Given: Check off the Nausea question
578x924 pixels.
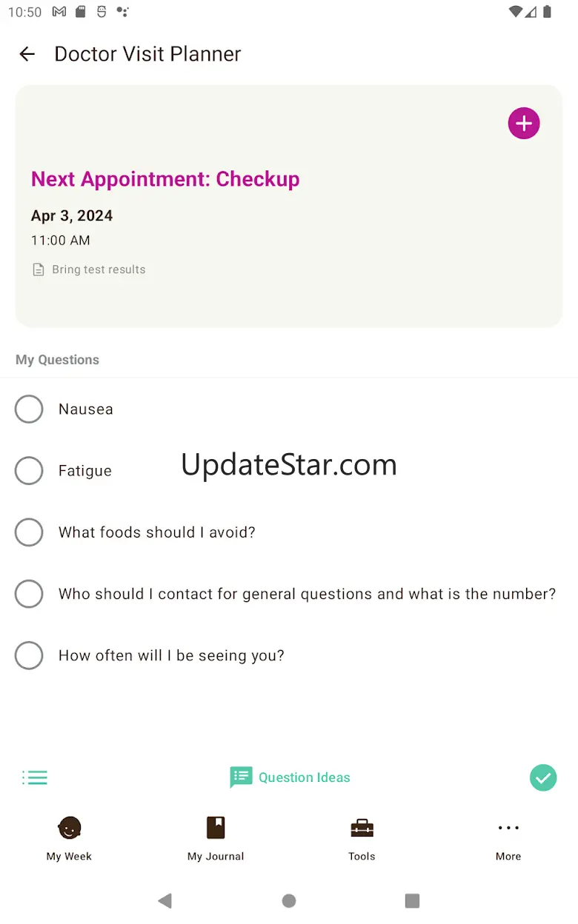Looking at the screenshot, I should pyautogui.click(x=29, y=409).
